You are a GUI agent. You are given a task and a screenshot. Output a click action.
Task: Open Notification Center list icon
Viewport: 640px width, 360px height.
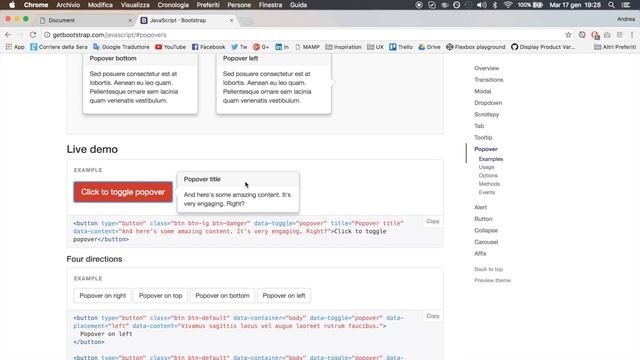click(626, 5)
